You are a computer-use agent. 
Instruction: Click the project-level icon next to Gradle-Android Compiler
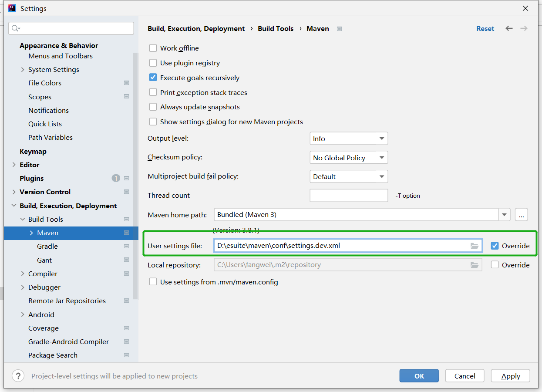(x=126, y=341)
